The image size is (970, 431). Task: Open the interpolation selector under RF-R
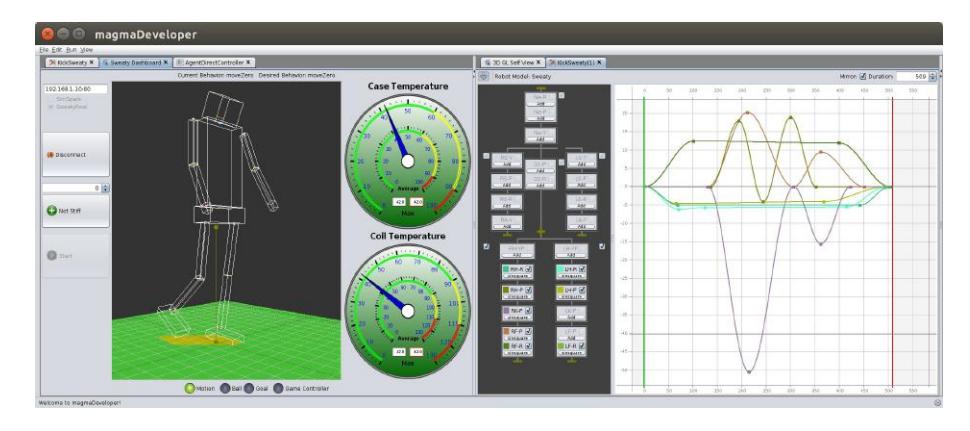click(x=518, y=352)
